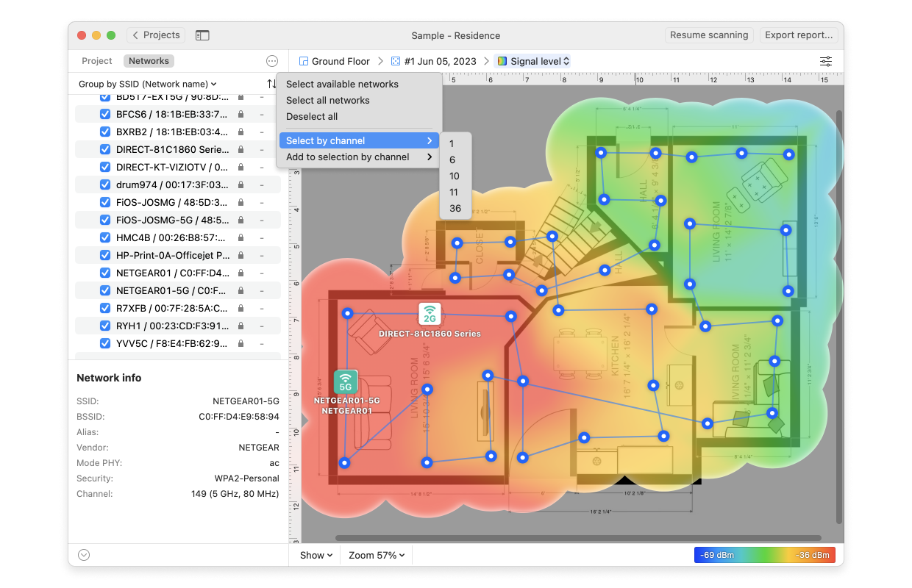Deselect the YVV5C network checkbox
Viewport: 912px width, 588px height.
(x=104, y=343)
